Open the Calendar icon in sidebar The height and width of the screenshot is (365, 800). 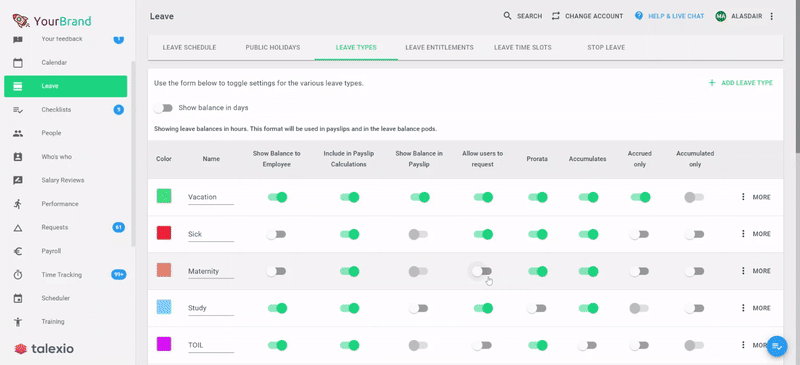coord(18,63)
